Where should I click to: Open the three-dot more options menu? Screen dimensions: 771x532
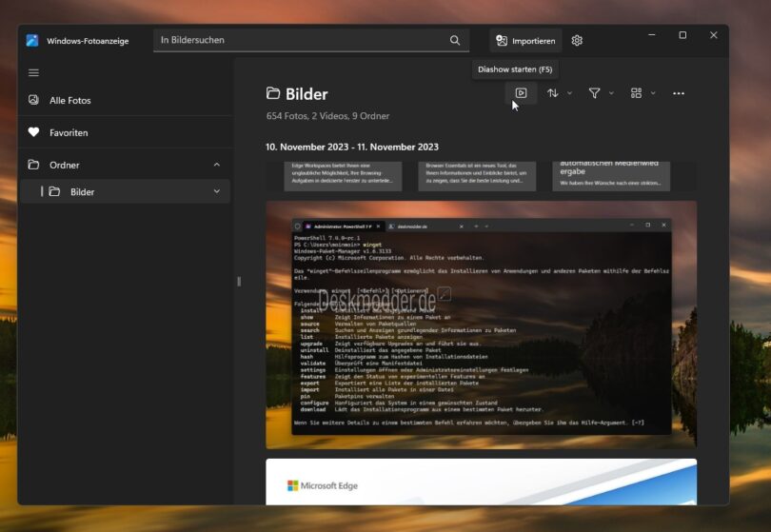click(679, 93)
